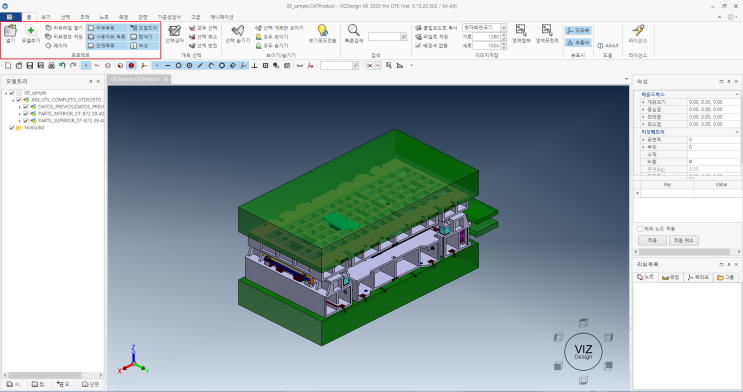
Task: Click Save to File (파일로 저장)
Action: (432, 36)
